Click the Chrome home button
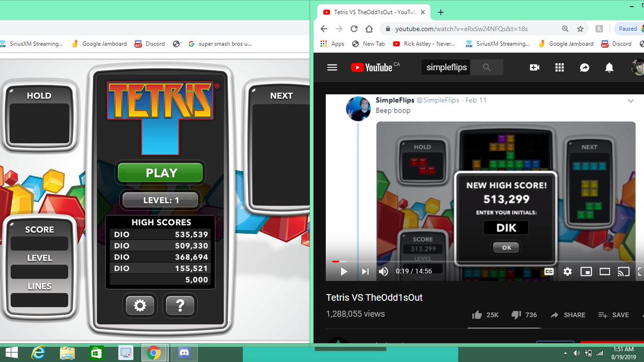The width and height of the screenshot is (644, 362). (x=369, y=29)
